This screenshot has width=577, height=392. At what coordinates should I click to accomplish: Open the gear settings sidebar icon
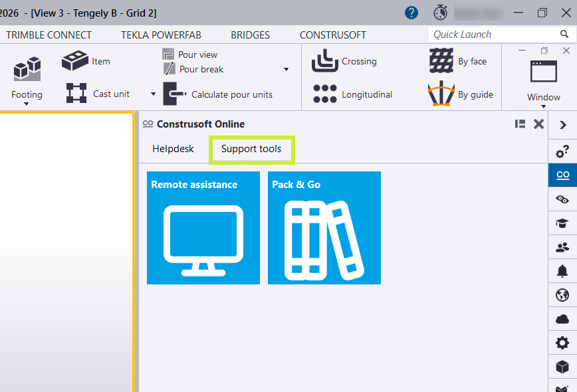click(562, 343)
